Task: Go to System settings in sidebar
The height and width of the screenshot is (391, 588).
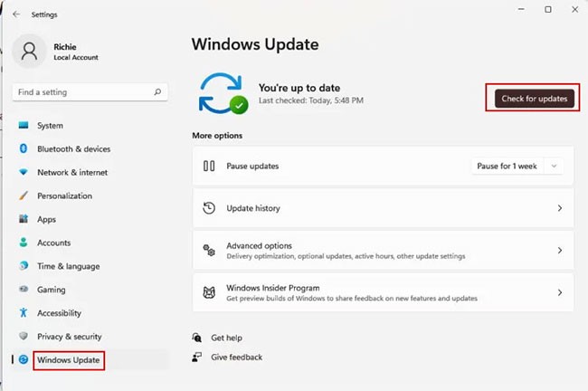Action: (x=50, y=125)
